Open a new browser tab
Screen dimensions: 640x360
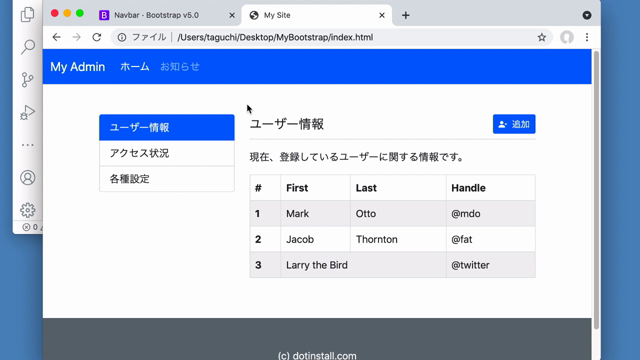click(405, 16)
